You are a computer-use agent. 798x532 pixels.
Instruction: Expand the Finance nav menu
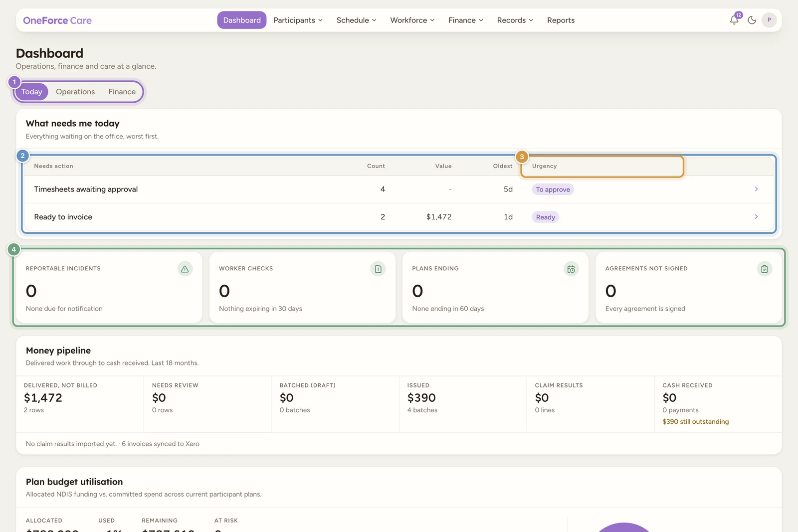point(466,20)
